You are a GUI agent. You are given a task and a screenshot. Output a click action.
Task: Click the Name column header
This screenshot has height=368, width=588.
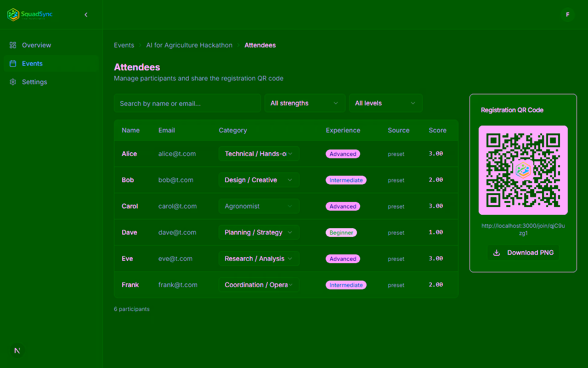tap(130, 130)
